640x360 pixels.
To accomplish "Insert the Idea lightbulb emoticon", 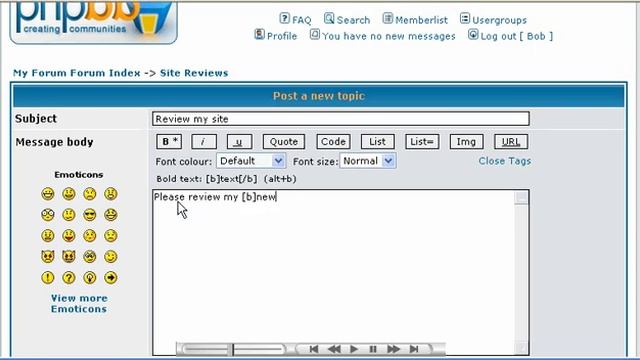I will click(x=89, y=278).
